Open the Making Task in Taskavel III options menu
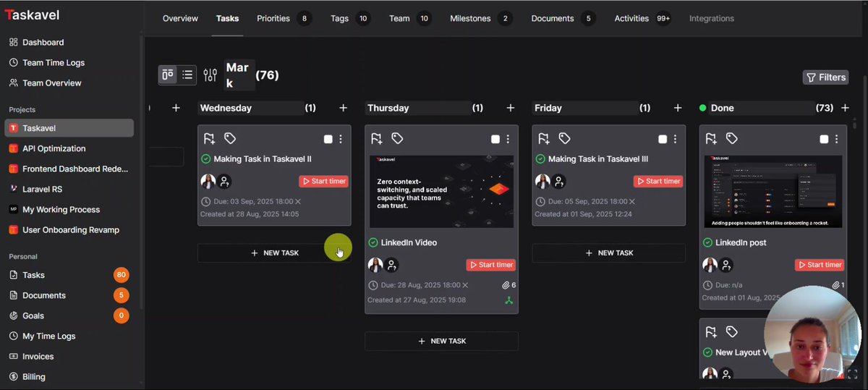This screenshot has height=390, width=868. pyautogui.click(x=675, y=139)
